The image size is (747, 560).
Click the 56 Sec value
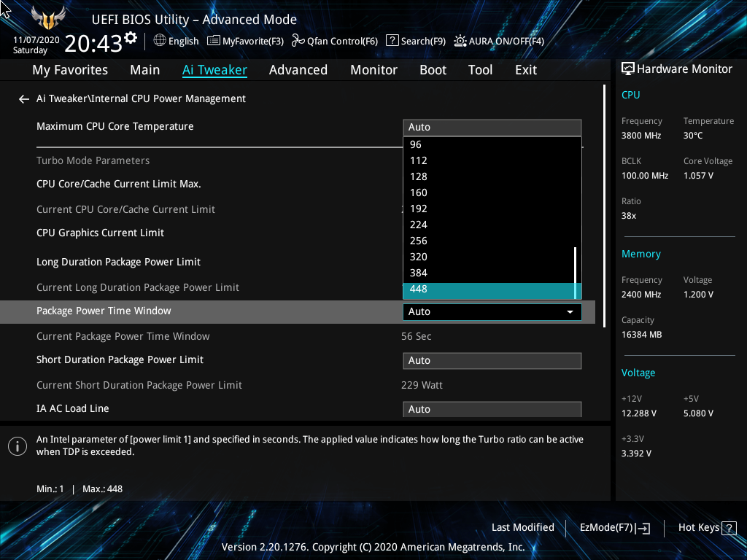(x=416, y=337)
